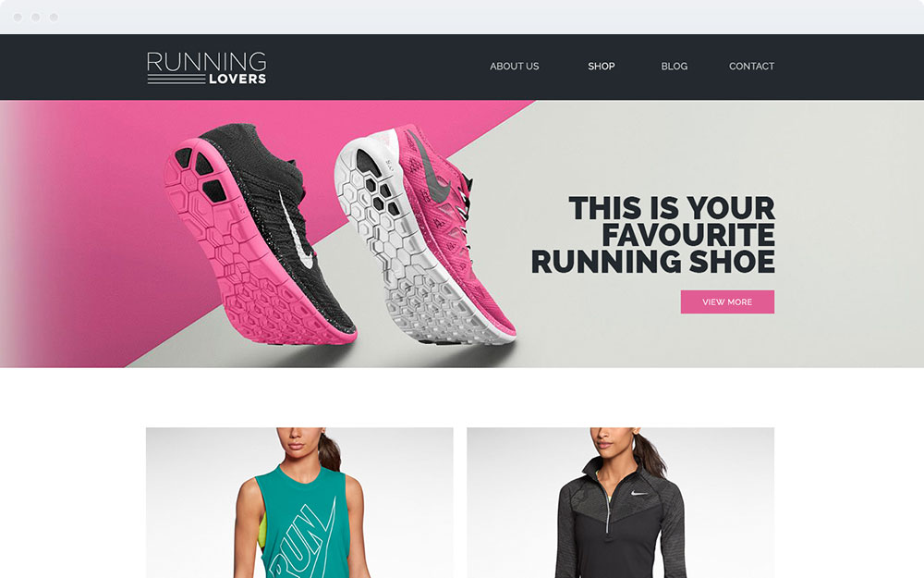
Task: Click the pink View More button
Action: 727,301
